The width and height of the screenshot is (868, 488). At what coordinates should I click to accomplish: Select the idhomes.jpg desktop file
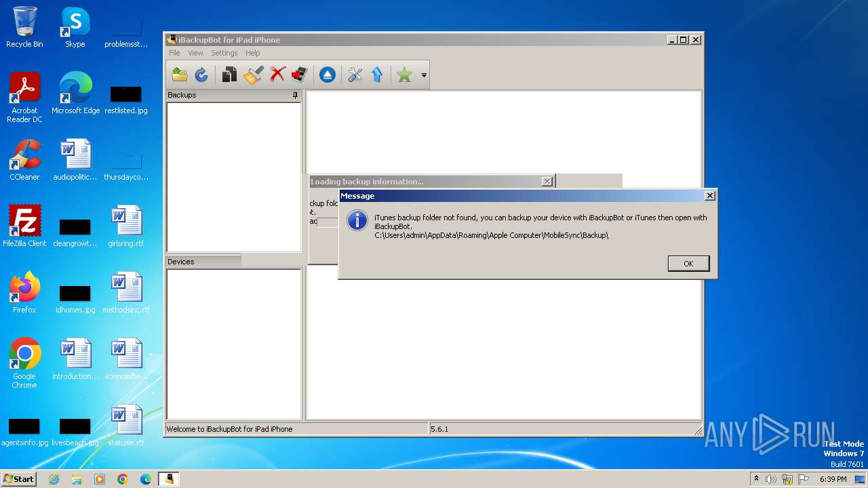(x=75, y=298)
